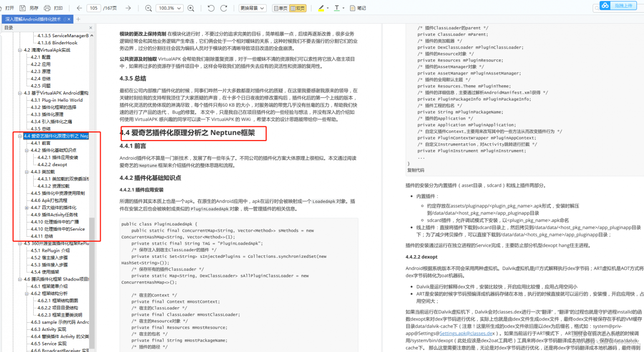Jump to 4.4.1 前言 in outline

[41, 143]
